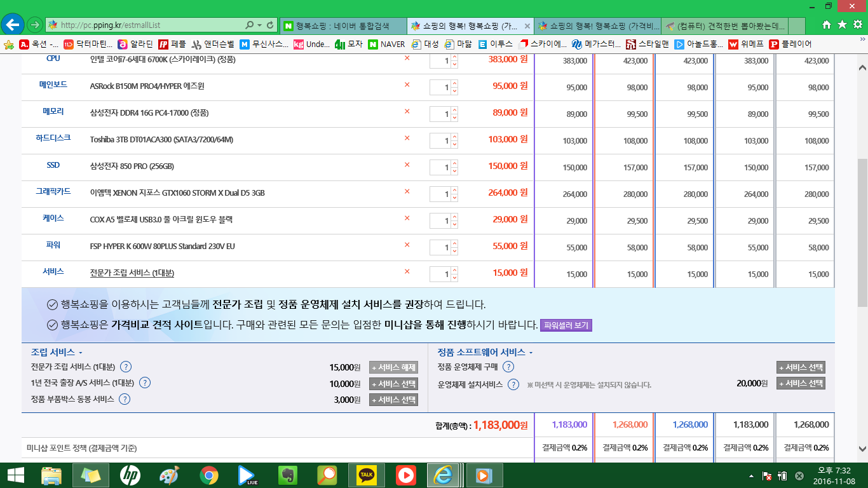
Task: Click browser back arrow button
Action: tap(13, 25)
